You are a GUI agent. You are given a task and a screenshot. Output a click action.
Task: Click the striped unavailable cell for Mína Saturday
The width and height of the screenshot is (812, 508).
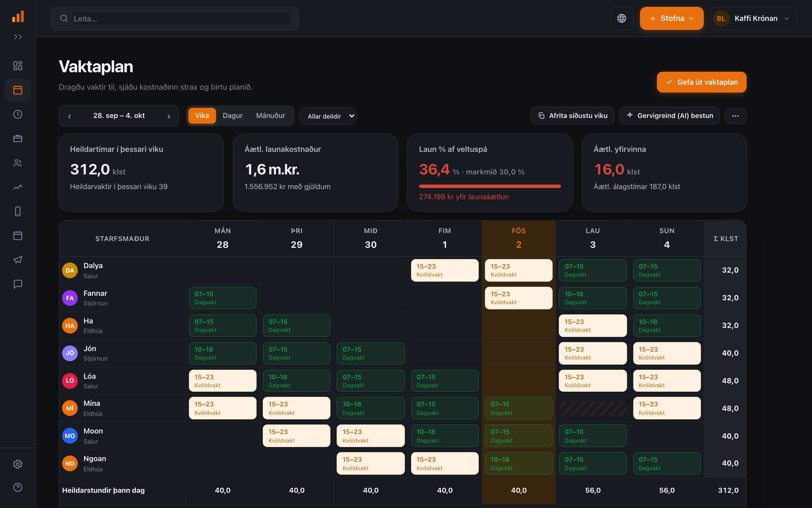tap(593, 408)
